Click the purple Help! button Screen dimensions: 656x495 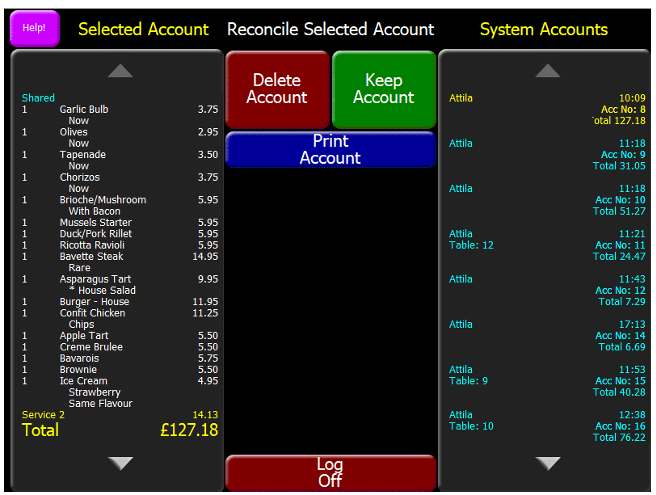click(34, 28)
